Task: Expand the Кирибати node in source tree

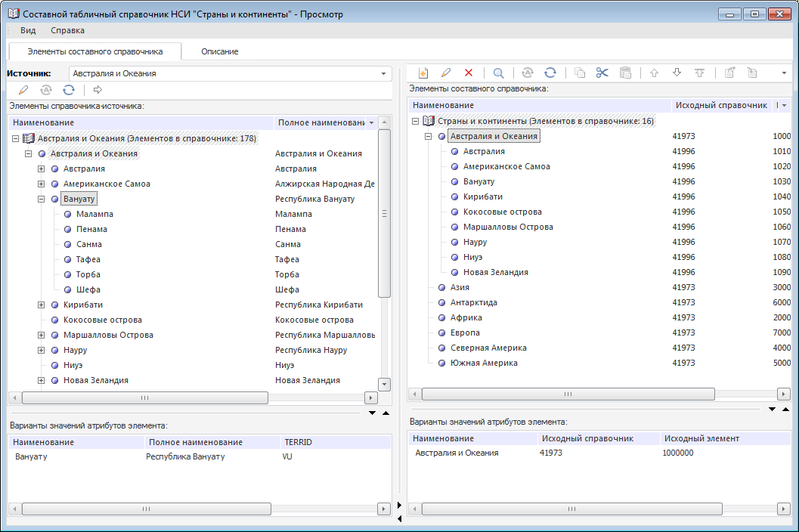Action: click(42, 305)
